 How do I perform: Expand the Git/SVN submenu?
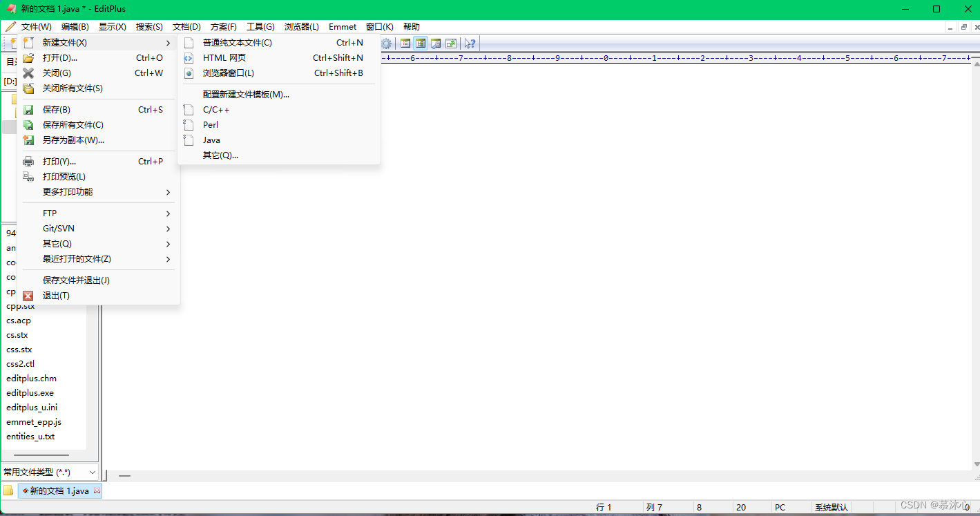[97, 229]
